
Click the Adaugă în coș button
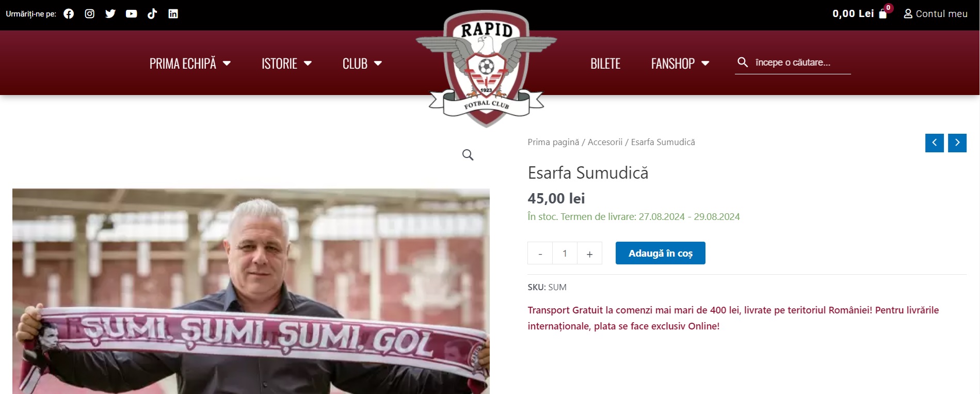(661, 253)
